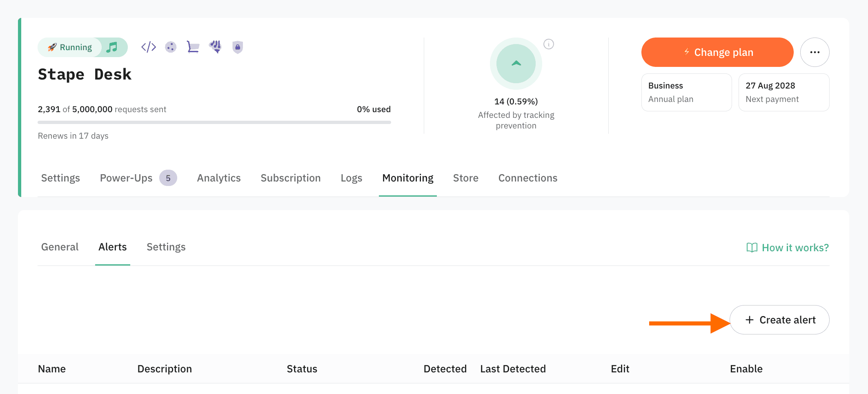Viewport: 868px width, 394px height.
Task: Click the brain filter icon
Action: pyautogui.click(x=215, y=47)
